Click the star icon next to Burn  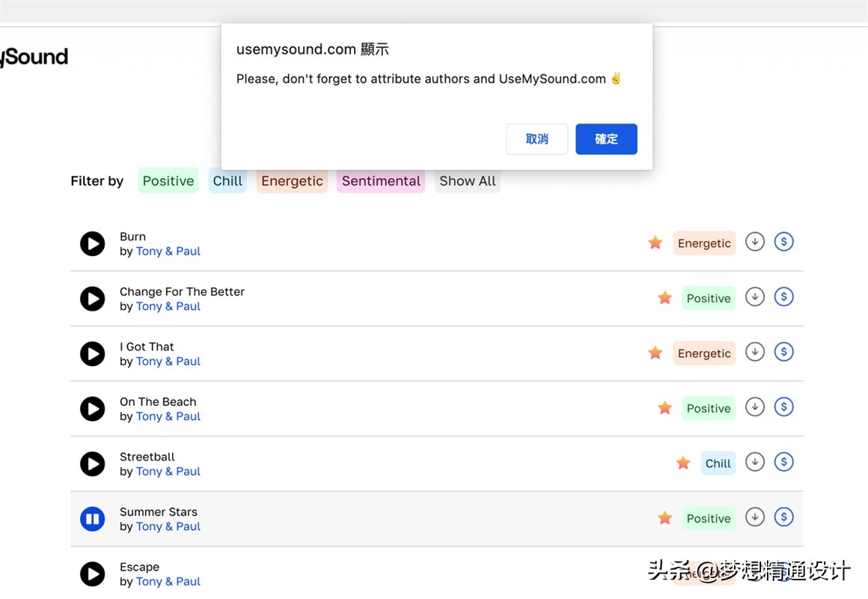point(655,243)
